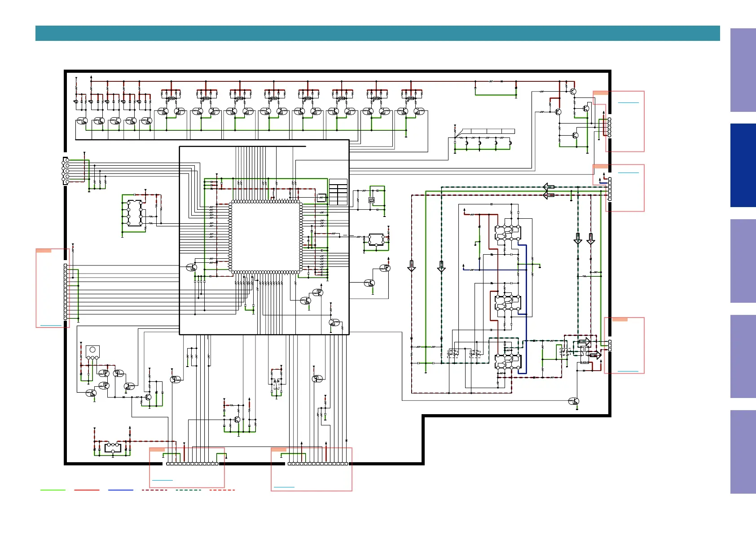
Task: Follow the blue link in the bottom-left connector box
Action: (x=163, y=480)
